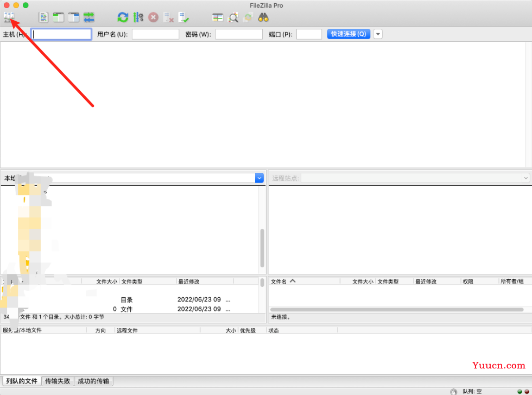
Task: Refresh file and folder lists
Action: click(x=123, y=17)
